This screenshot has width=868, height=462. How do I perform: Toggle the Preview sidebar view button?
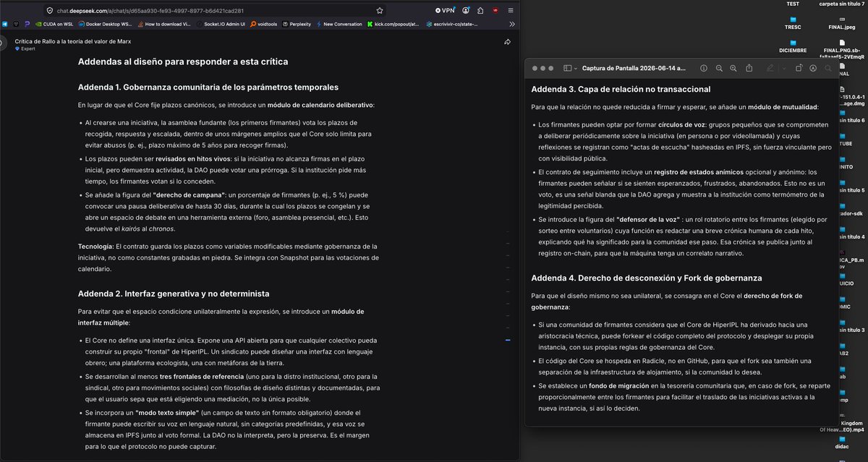click(x=567, y=68)
